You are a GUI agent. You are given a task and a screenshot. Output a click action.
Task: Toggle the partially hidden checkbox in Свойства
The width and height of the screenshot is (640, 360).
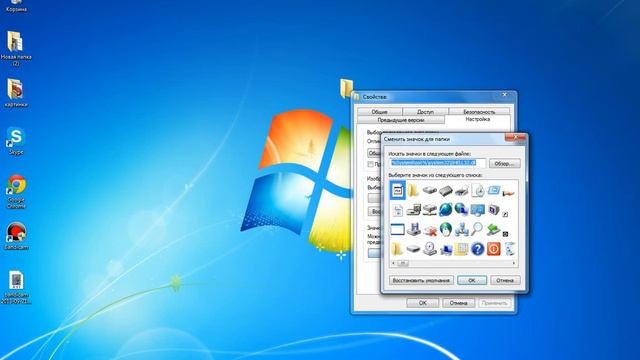370,164
